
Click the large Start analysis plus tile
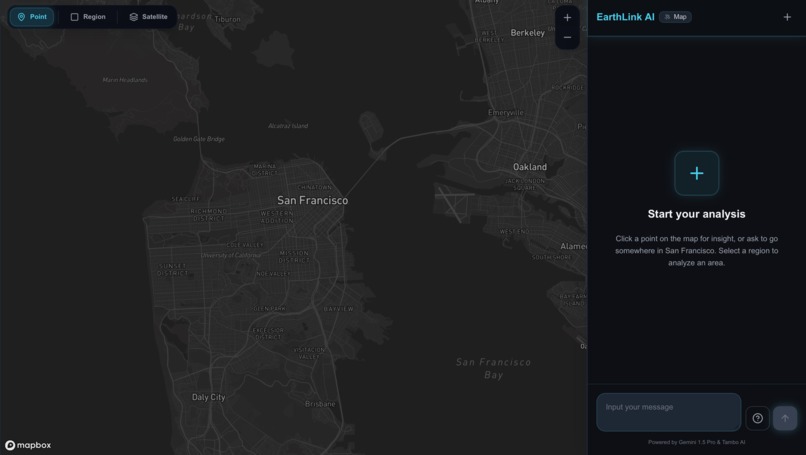[x=697, y=173]
